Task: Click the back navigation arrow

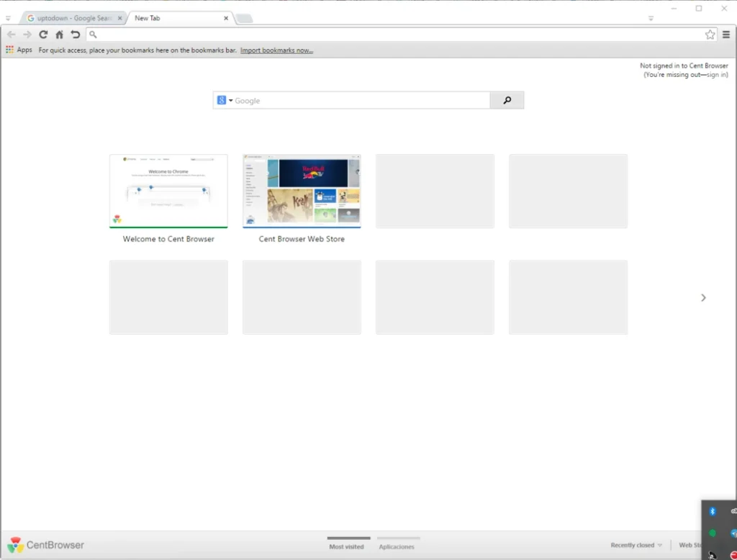Action: click(x=11, y=35)
